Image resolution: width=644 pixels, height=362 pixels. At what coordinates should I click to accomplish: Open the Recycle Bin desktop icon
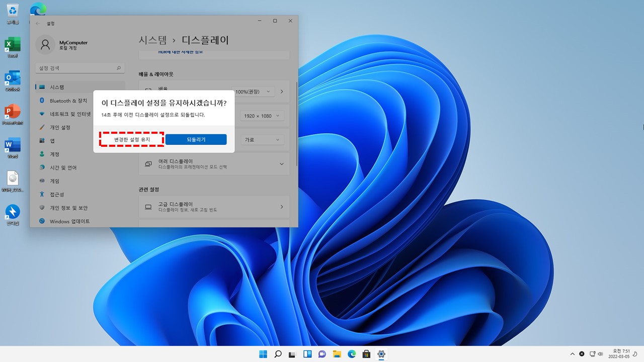tap(13, 14)
